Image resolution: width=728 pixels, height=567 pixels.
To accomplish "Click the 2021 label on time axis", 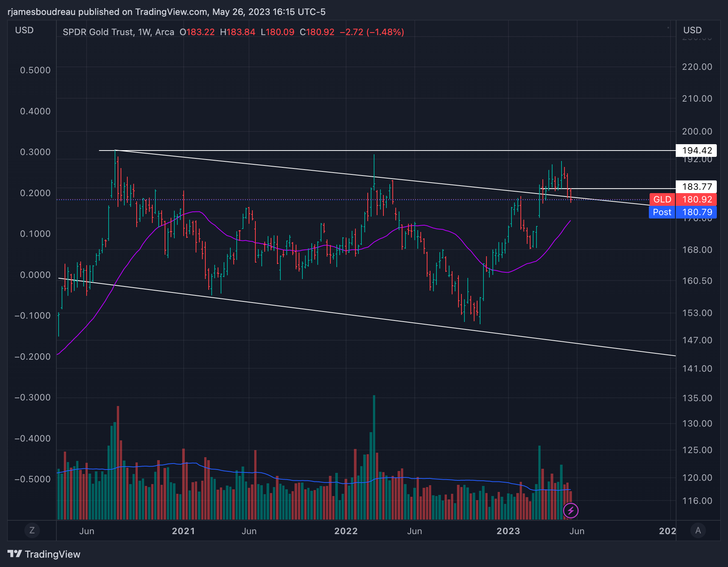I will (x=183, y=531).
